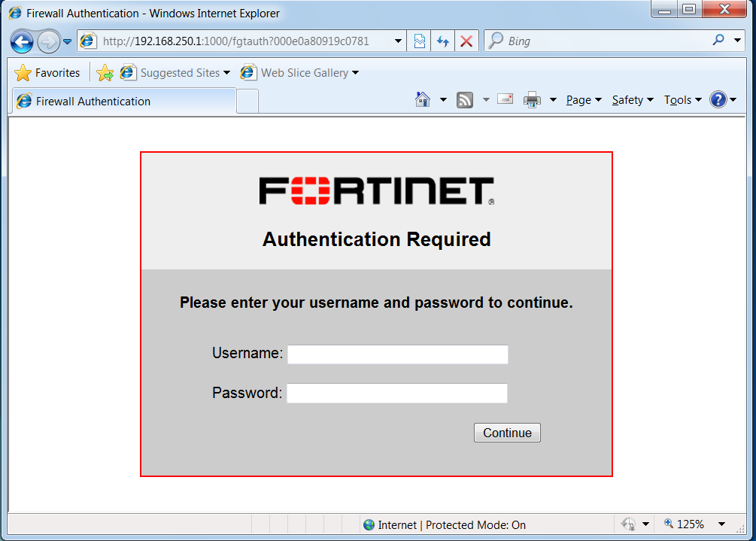Viewport: 756px width, 541px height.
Task: Click the search magnifier button at right
Action: click(718, 41)
